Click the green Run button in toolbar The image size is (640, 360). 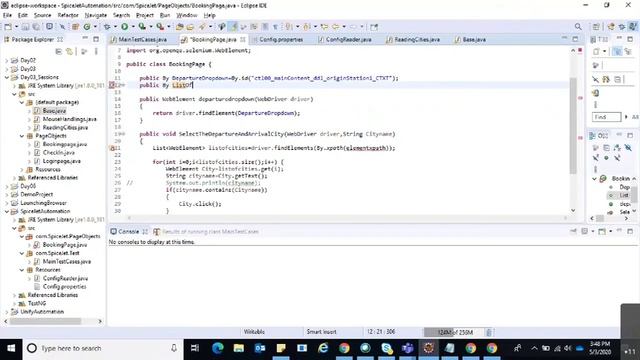click(124, 27)
